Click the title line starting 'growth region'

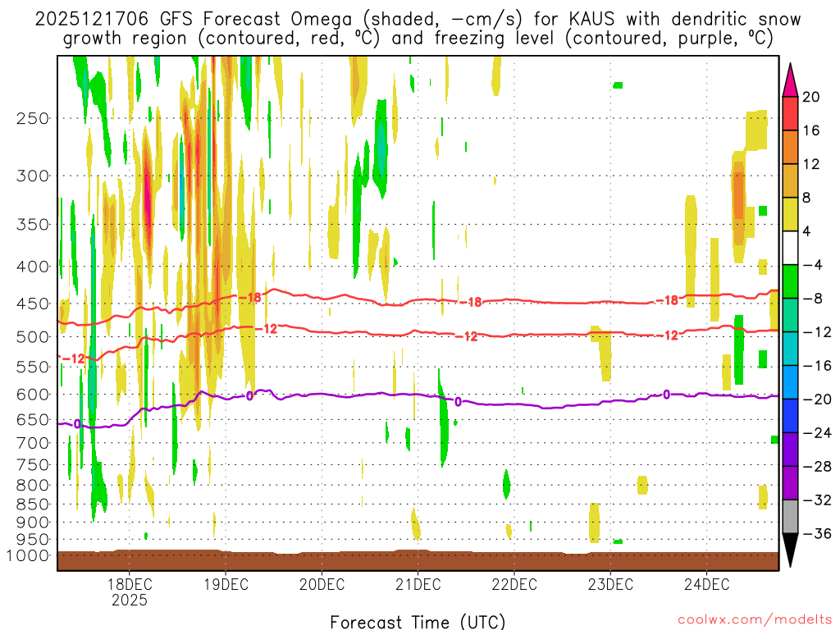point(418,39)
